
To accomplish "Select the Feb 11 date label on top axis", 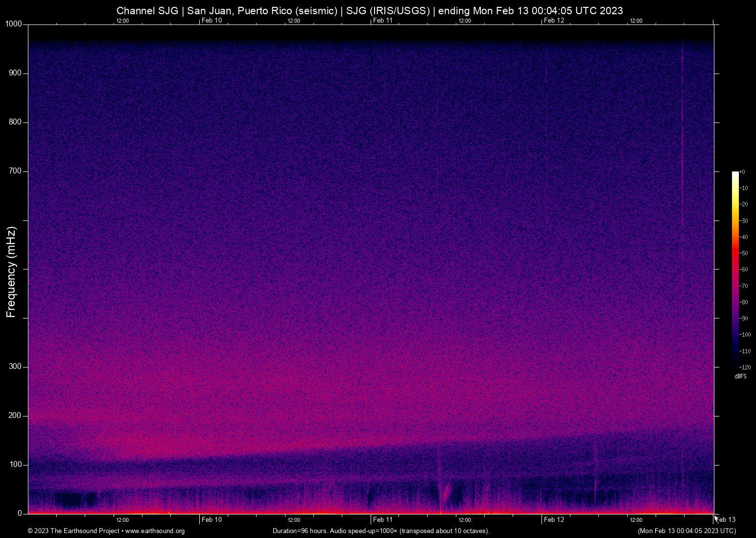I will coord(383,21).
